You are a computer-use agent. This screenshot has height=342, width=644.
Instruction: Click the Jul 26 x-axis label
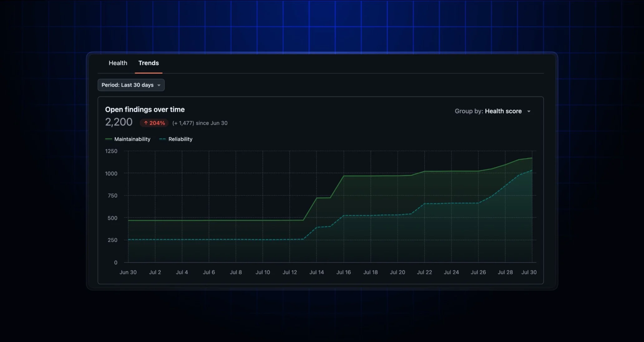coord(478,272)
